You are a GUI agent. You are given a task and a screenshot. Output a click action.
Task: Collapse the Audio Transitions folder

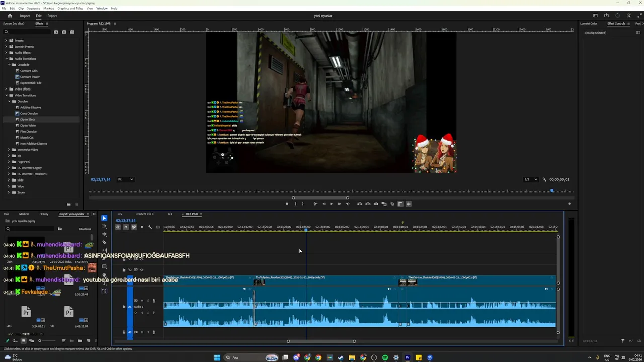point(6,59)
